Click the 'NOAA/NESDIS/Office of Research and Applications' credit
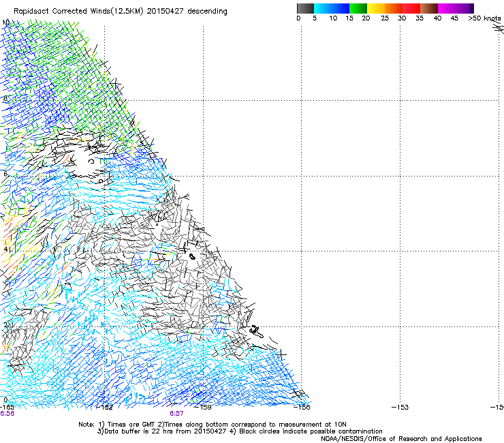The width and height of the screenshot is (504, 443). coord(401,439)
